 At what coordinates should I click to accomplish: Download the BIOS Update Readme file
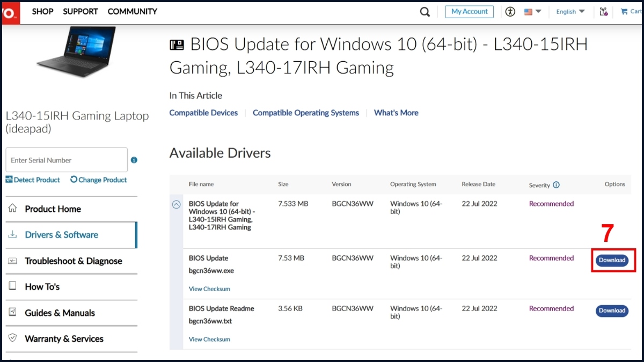(x=612, y=311)
